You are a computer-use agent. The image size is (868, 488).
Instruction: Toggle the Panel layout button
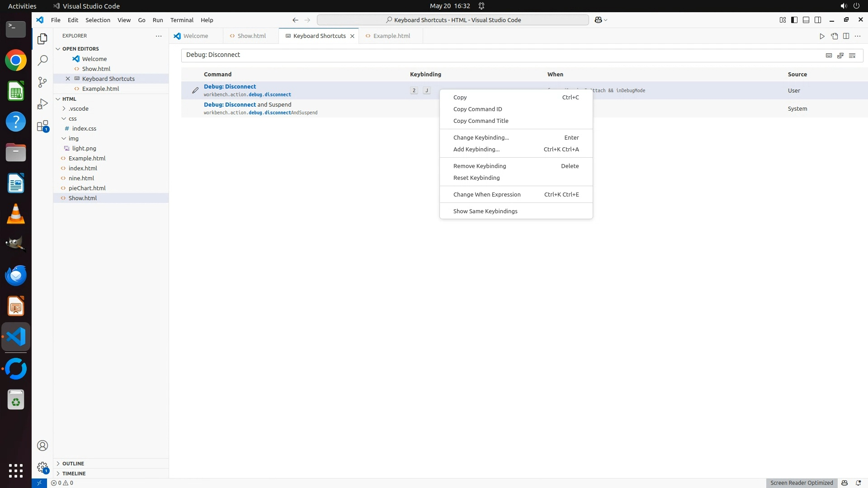pos(806,20)
